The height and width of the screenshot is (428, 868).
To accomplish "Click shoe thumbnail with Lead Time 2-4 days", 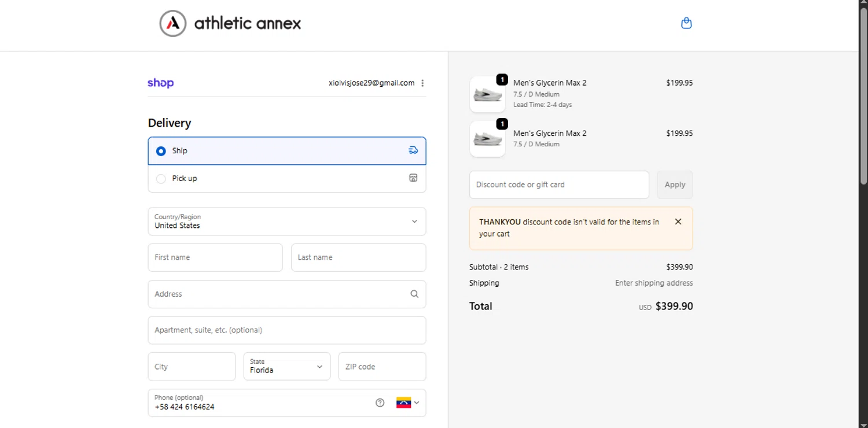I will [487, 94].
